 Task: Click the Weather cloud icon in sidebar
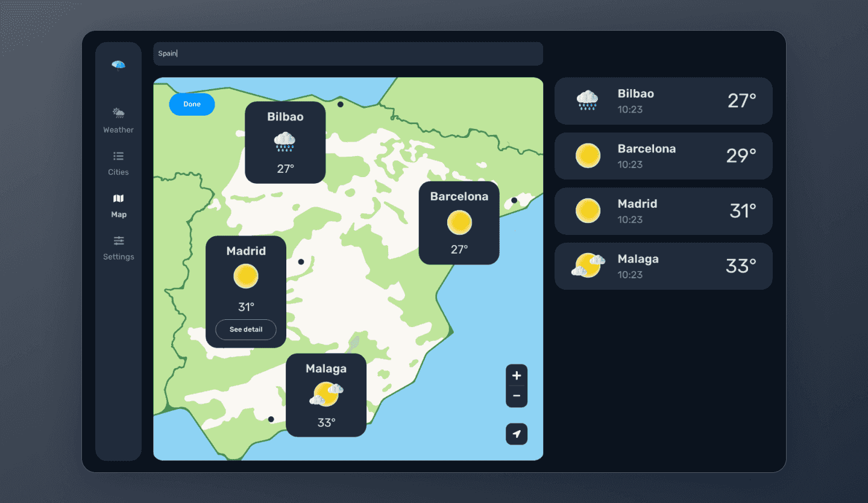[x=118, y=113]
